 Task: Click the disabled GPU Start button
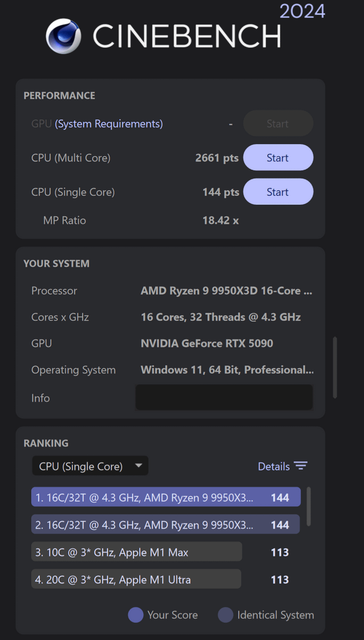(278, 123)
